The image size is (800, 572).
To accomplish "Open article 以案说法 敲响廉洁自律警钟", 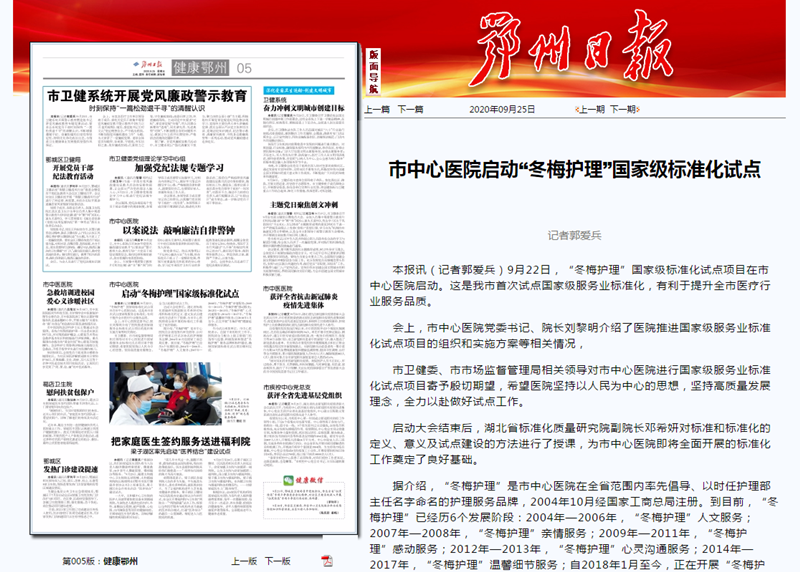I will pyautogui.click(x=179, y=230).
